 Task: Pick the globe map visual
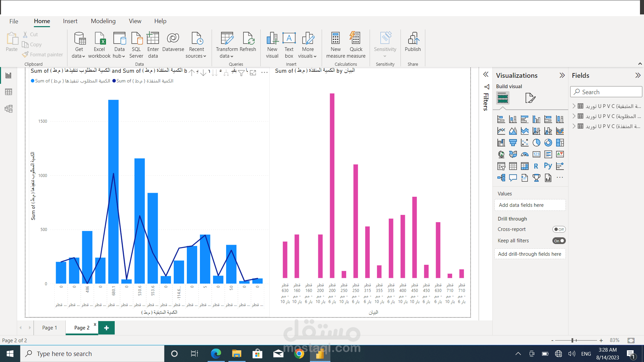tap(501, 155)
